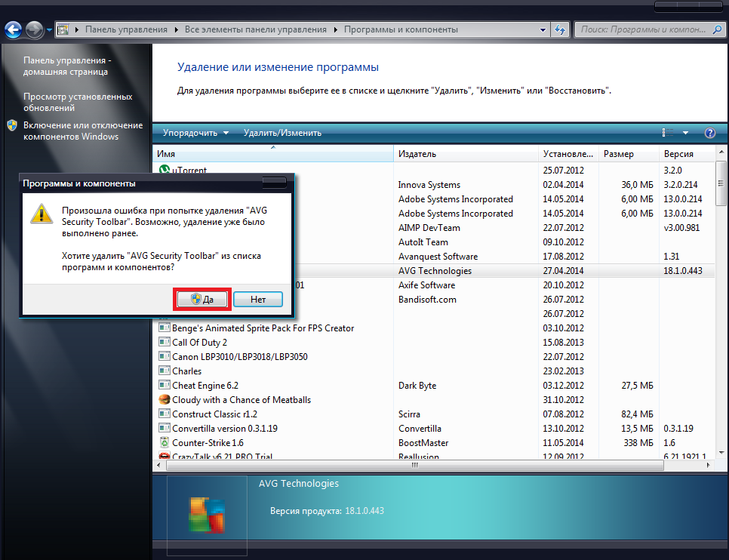Click 'Да' button in the dialog
The image size is (729, 560).
pyautogui.click(x=202, y=299)
